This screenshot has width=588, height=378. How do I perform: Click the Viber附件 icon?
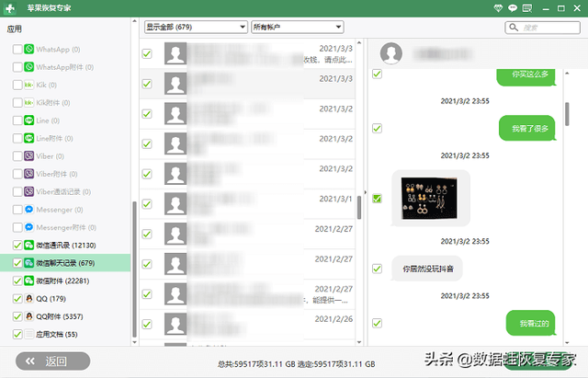(28, 174)
